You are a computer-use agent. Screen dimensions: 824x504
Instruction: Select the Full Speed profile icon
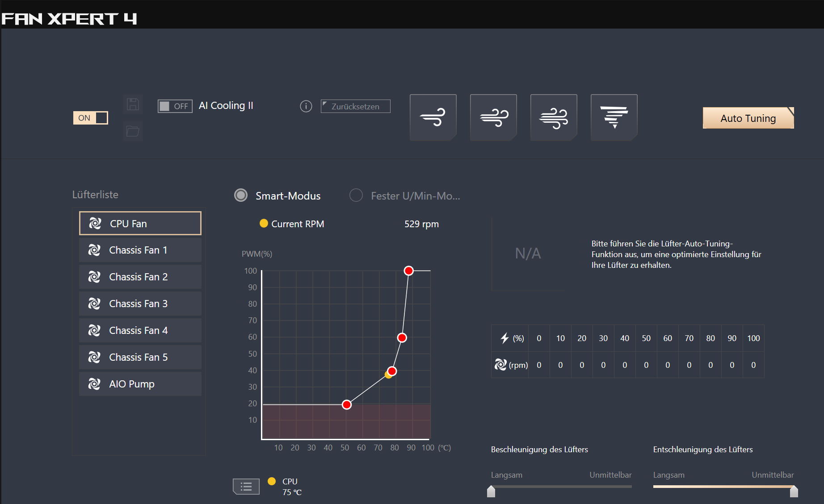(x=614, y=117)
